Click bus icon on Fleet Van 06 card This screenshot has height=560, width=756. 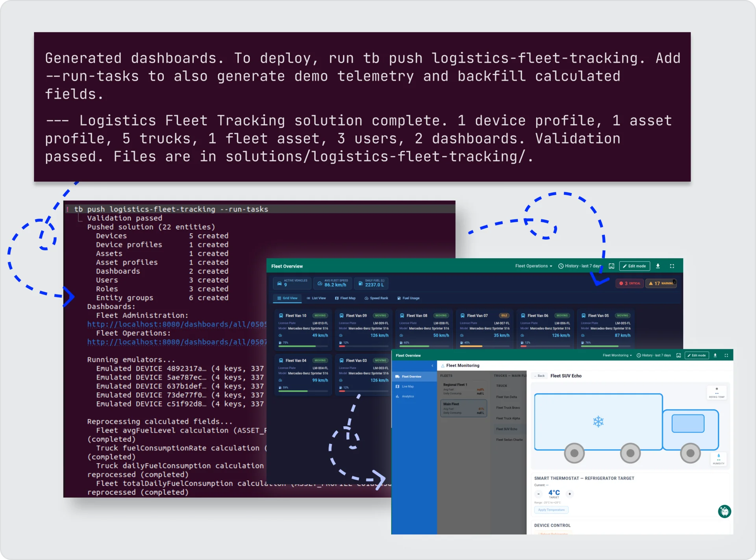pos(523,316)
